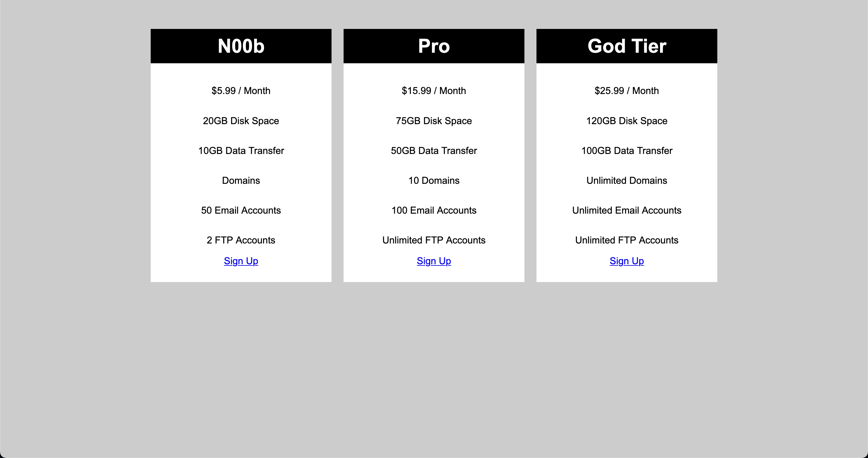Click the N00b plan header
This screenshot has height=458, width=868.
(241, 46)
